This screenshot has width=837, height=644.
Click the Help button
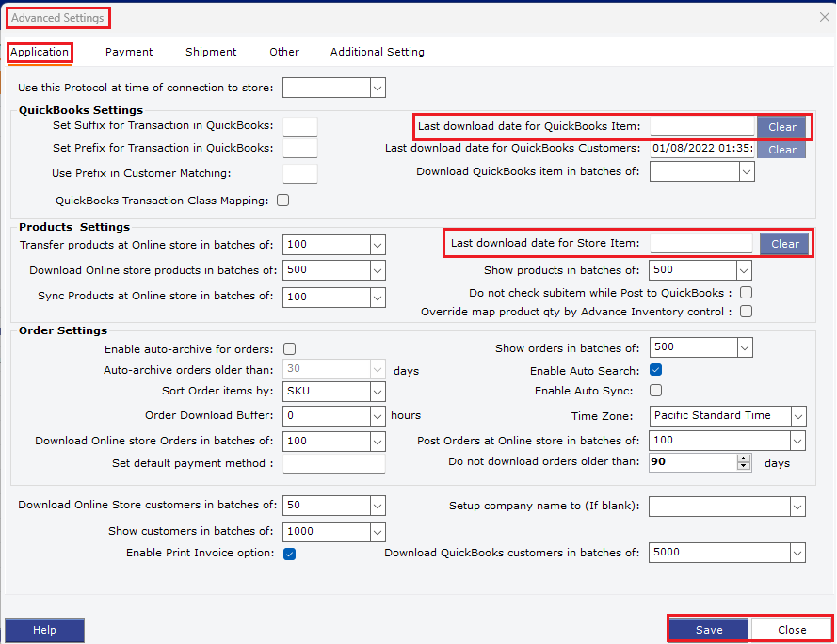tap(45, 630)
